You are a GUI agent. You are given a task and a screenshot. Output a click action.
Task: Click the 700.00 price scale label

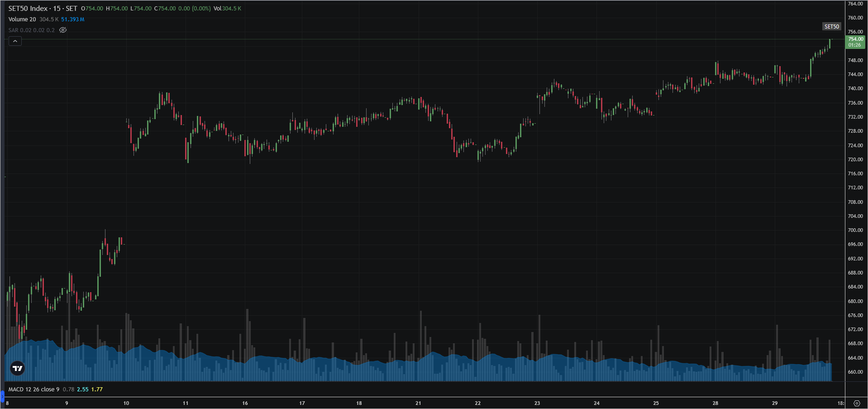855,230
